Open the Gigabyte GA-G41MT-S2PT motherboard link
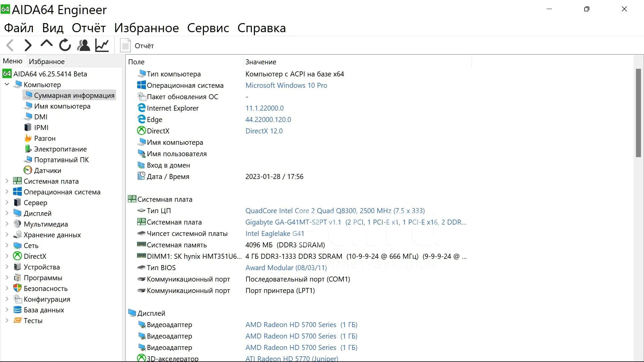The height and width of the screenshot is (362, 644). tap(356, 222)
